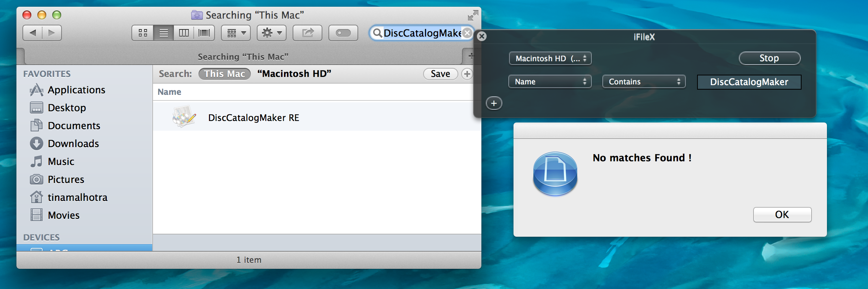Go back in Finder history
This screenshot has width=868, height=289.
[x=33, y=33]
